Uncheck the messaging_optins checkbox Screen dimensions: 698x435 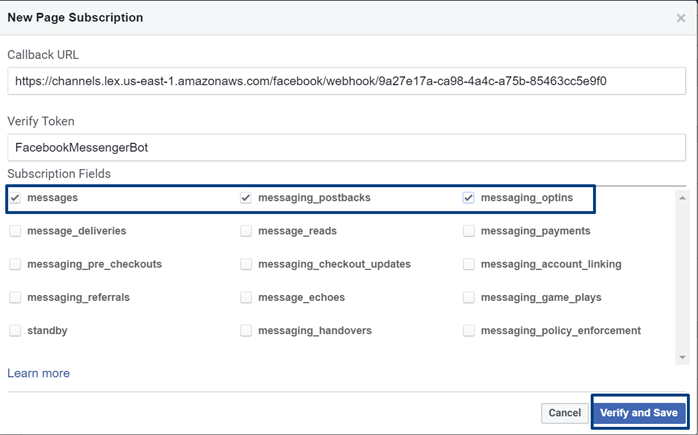pos(469,198)
